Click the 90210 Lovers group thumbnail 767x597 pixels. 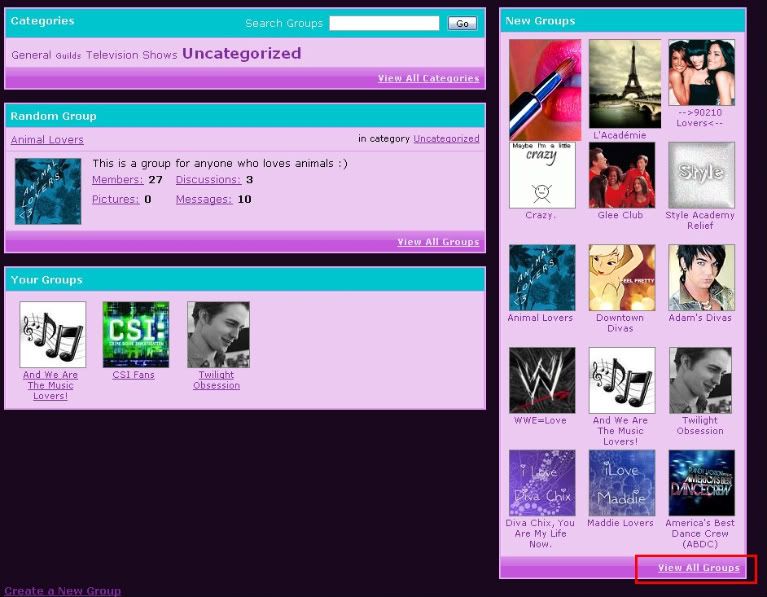point(701,72)
